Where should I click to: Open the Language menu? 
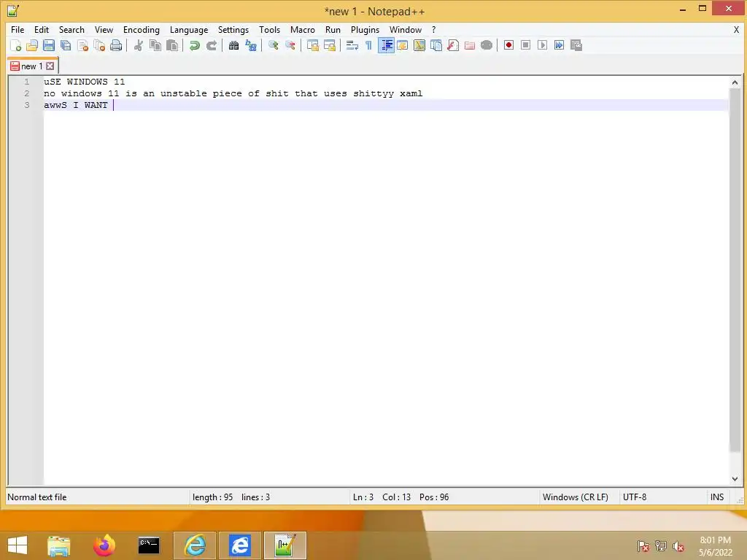click(189, 29)
